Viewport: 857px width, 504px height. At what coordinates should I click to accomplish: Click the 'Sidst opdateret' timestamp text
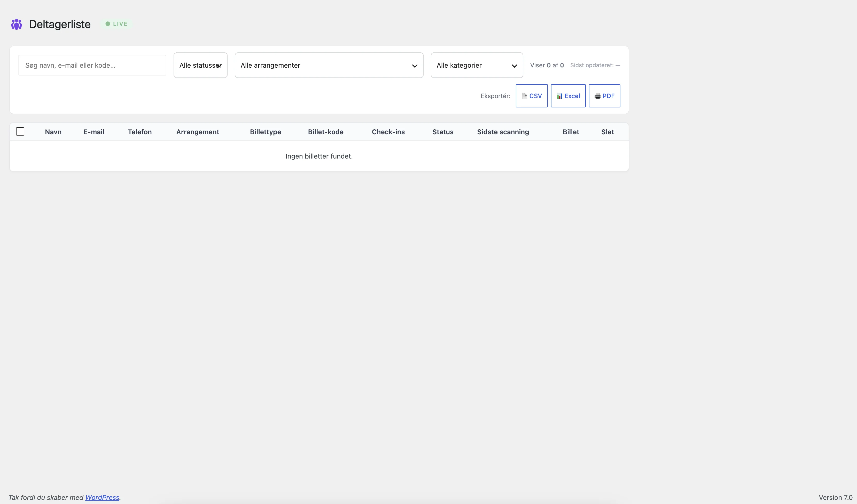pos(595,65)
